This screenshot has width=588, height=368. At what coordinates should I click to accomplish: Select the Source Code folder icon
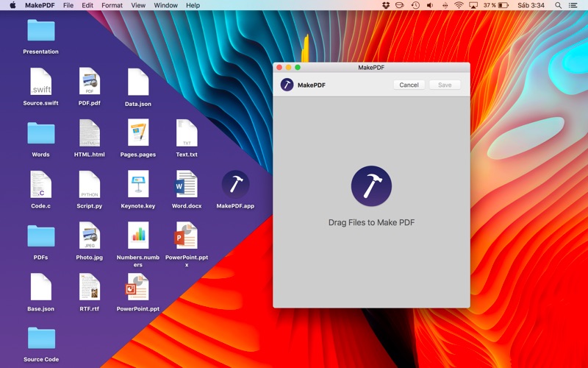pos(41,338)
